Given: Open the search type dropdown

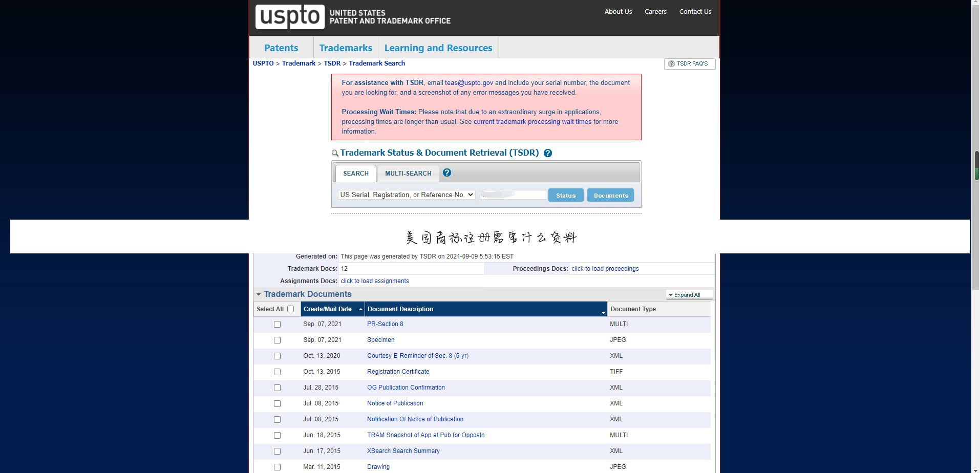Looking at the screenshot, I should point(407,195).
